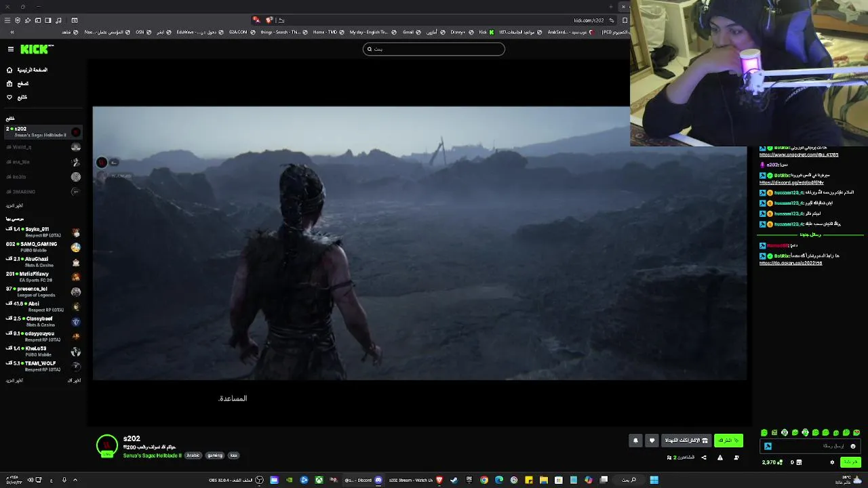Click the report warning triangle icon

(720, 457)
